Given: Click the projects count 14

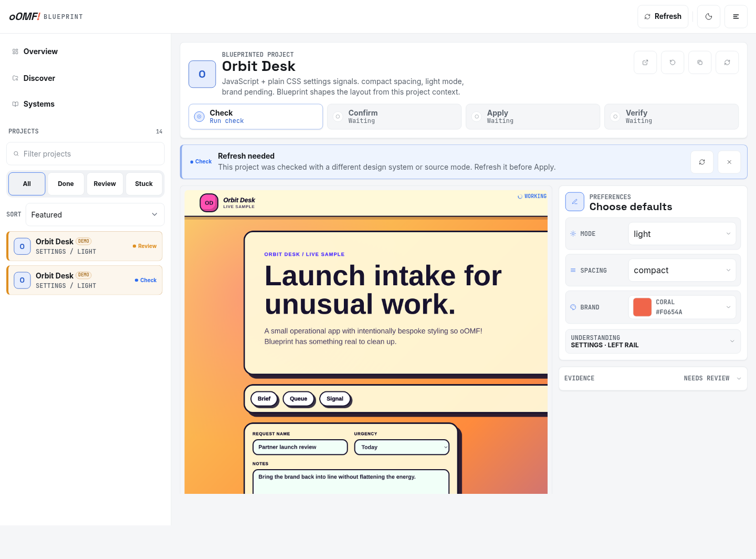Looking at the screenshot, I should click(159, 131).
